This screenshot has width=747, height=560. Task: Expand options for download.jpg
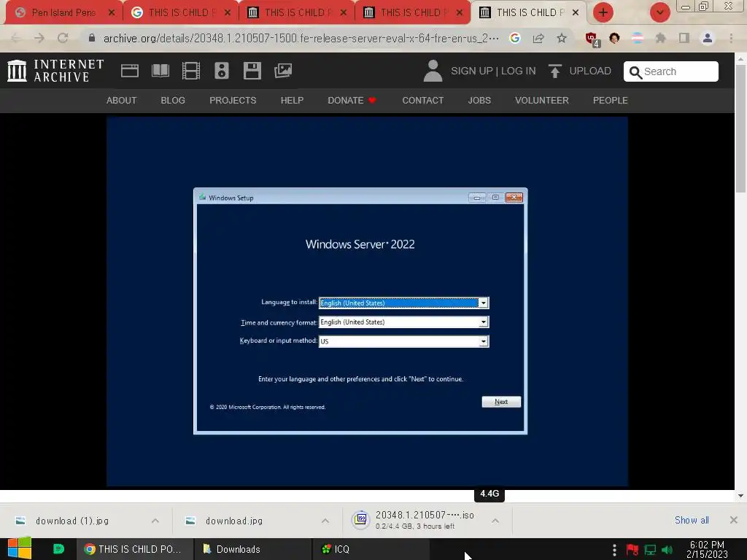coord(325,521)
